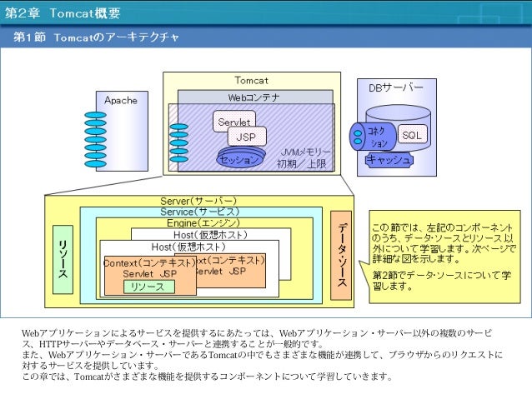Screen dimensions: 532x399
Task: Click the JSP box in the Web container
Action: coord(247,137)
